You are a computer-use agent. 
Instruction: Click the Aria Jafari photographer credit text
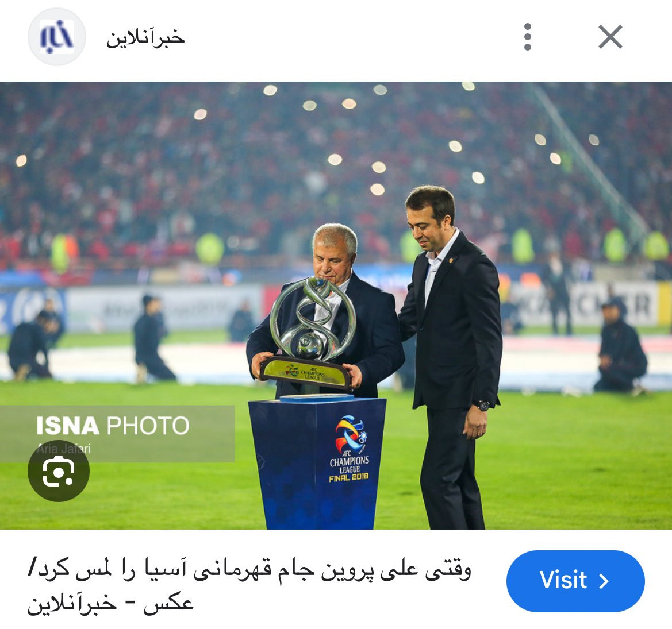[63, 448]
